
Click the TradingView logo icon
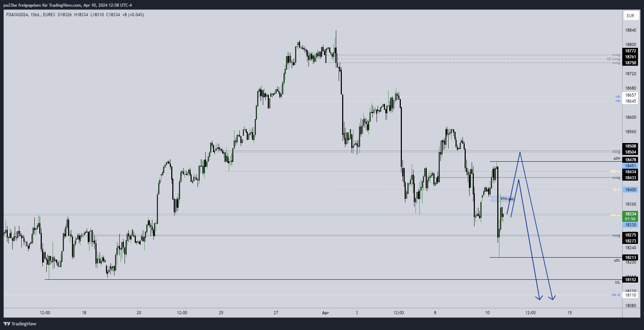pyautogui.click(x=7, y=324)
